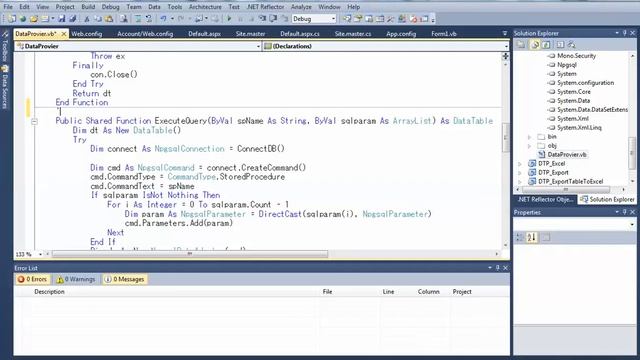Select DataProvier.vb in Solution Explorer

tap(567, 155)
